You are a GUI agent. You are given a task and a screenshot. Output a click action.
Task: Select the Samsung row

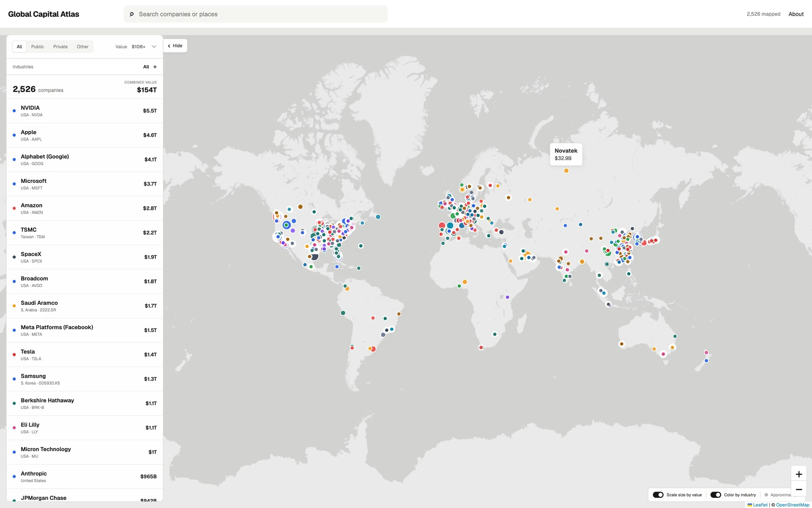tap(85, 379)
